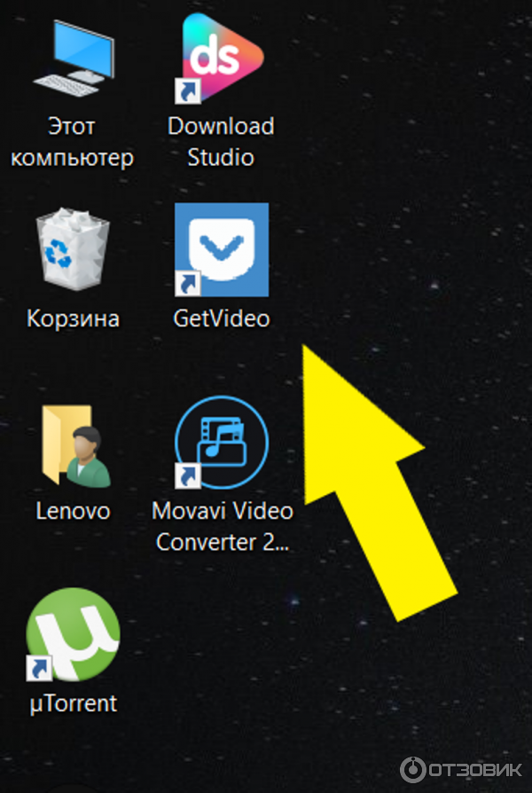Click the 'Movavi Video Converter 2...' label
Viewport: 532px width, 793px height.
click(x=222, y=526)
